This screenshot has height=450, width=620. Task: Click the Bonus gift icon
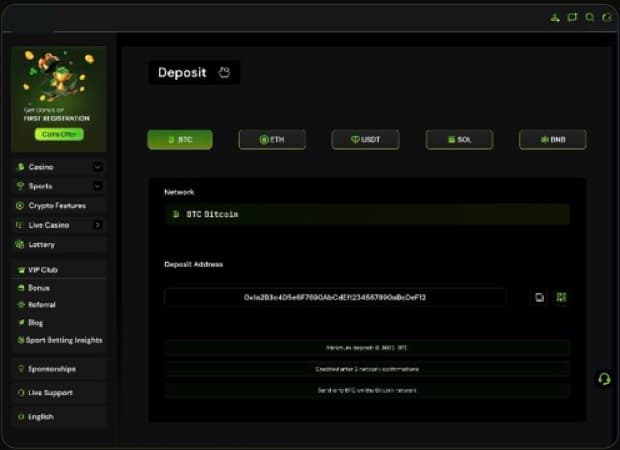point(21,287)
